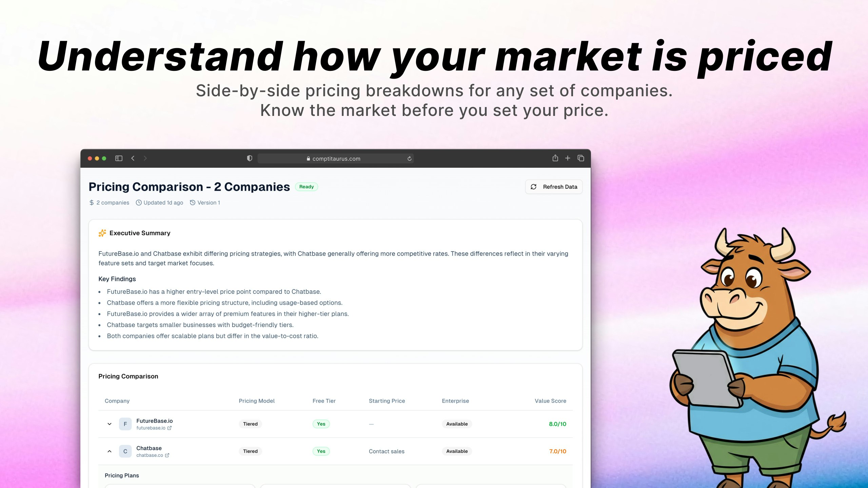This screenshot has height=488, width=868.
Task: Expand the FutureBase.io row chevron
Action: pos(110,424)
